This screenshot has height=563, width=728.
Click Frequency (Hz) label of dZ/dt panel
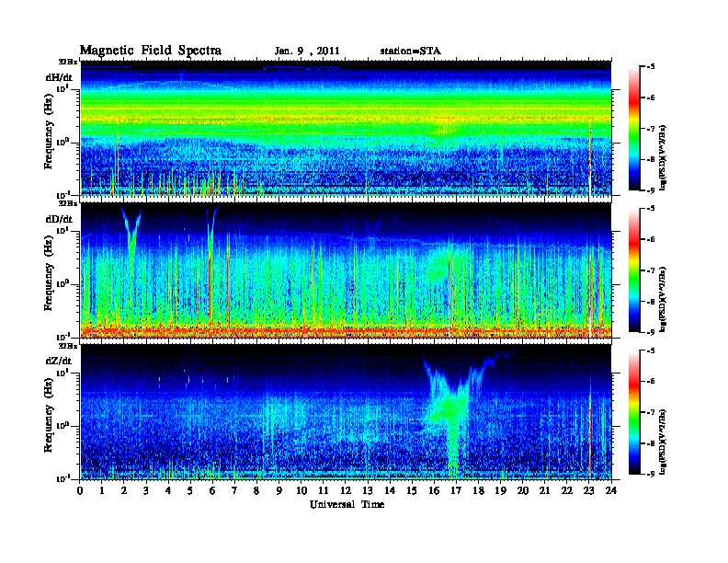(49, 415)
